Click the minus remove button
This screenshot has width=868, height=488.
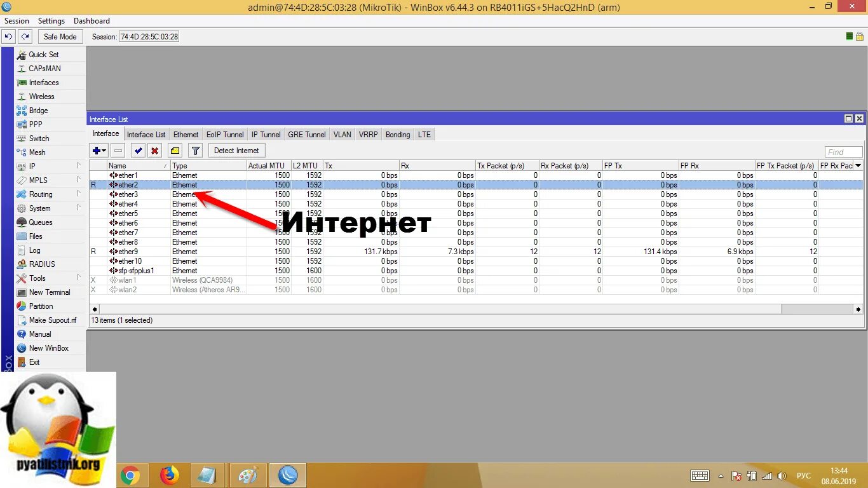[118, 151]
